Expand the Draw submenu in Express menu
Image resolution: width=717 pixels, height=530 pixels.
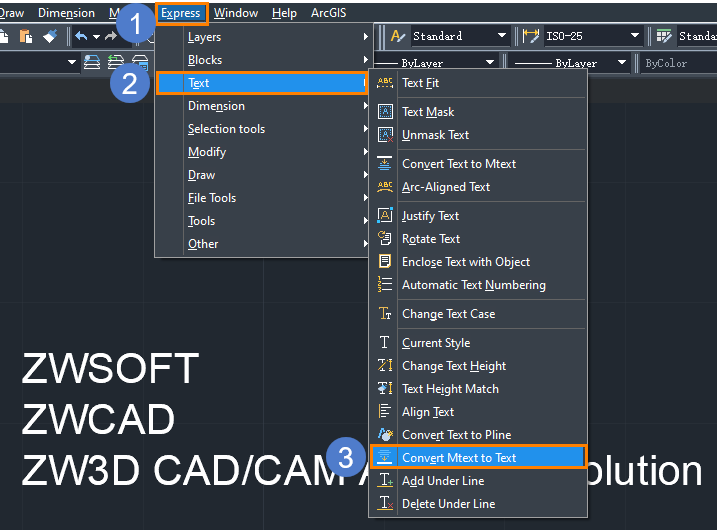[x=262, y=175]
